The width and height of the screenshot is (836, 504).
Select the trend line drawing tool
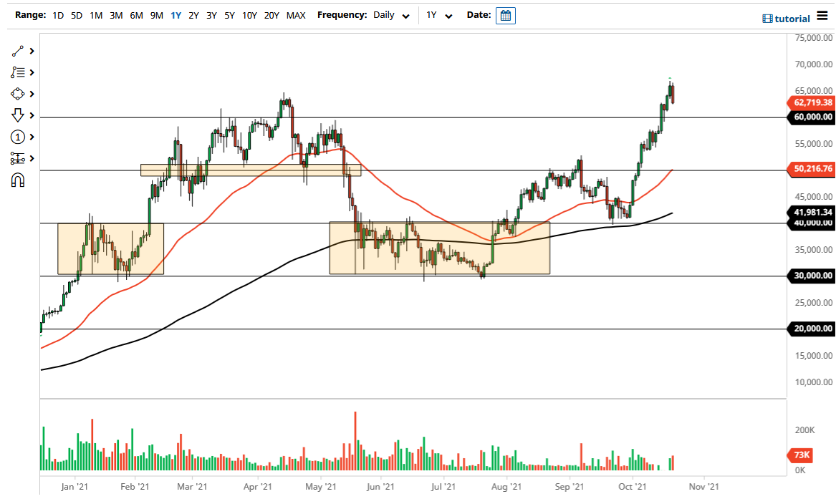point(17,51)
